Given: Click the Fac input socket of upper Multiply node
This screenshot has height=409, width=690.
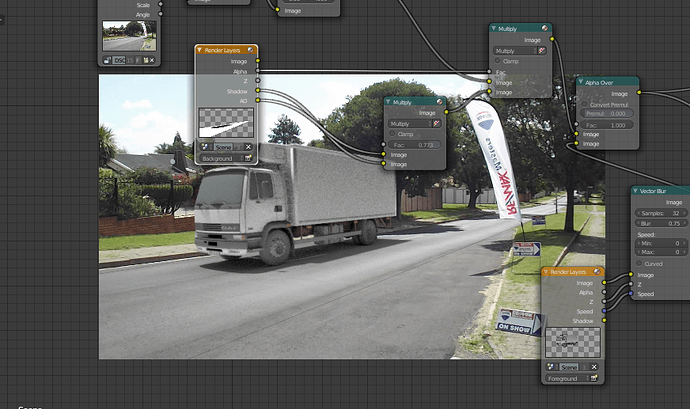Looking at the screenshot, I should click(489, 71).
